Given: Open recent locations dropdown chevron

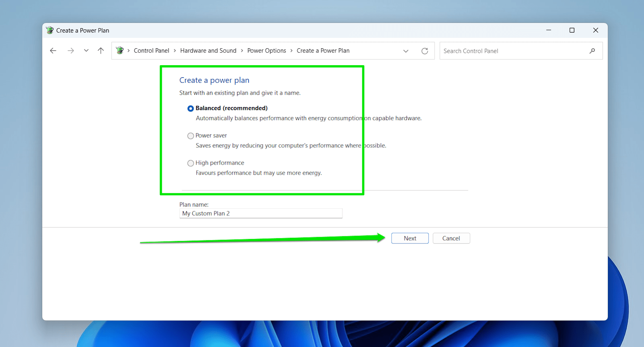Looking at the screenshot, I should point(86,51).
